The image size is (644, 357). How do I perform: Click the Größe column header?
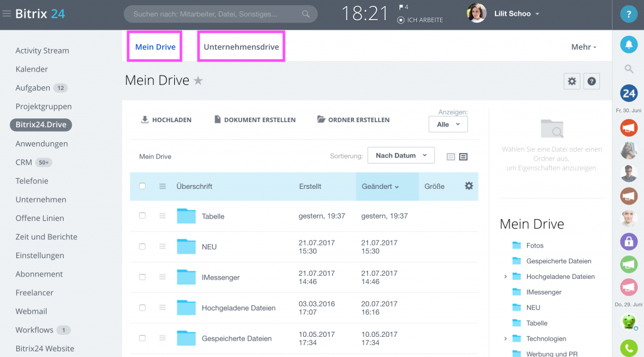[x=434, y=186]
